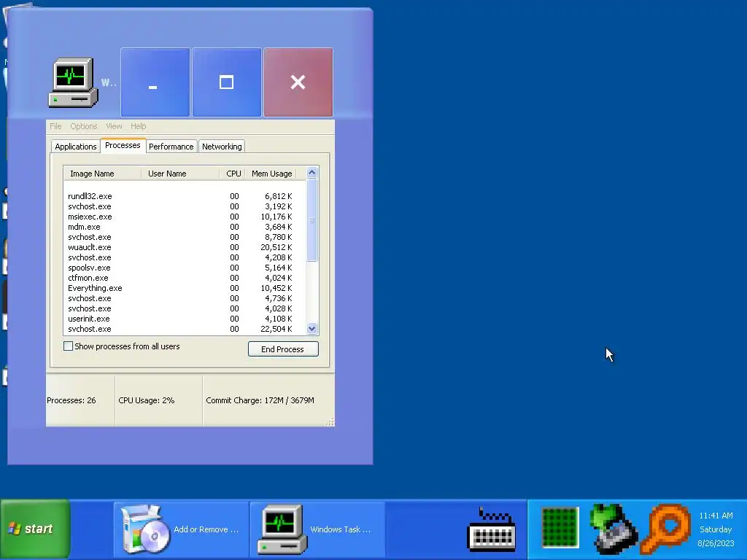The height and width of the screenshot is (560, 747).
Task: Click the orange magnifier tray icon
Action: (665, 529)
